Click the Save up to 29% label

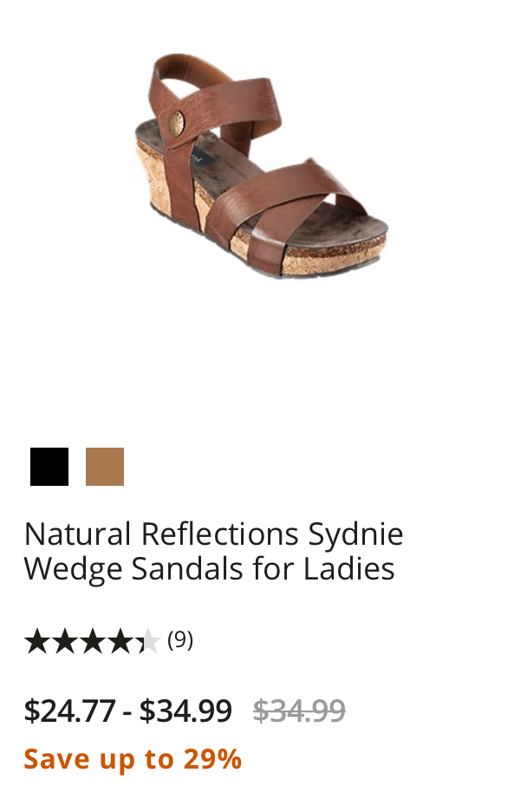coord(133,759)
